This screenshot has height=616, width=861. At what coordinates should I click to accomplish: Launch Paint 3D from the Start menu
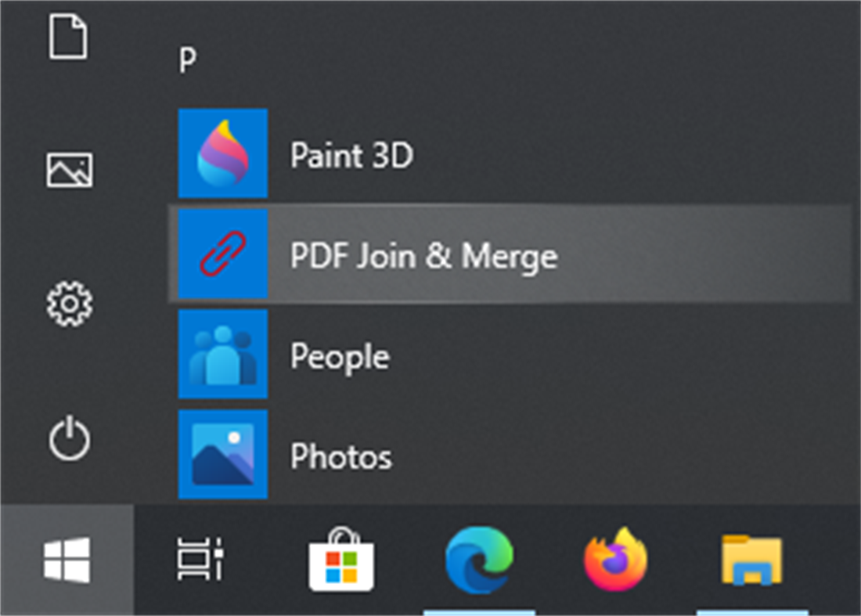coord(351,155)
